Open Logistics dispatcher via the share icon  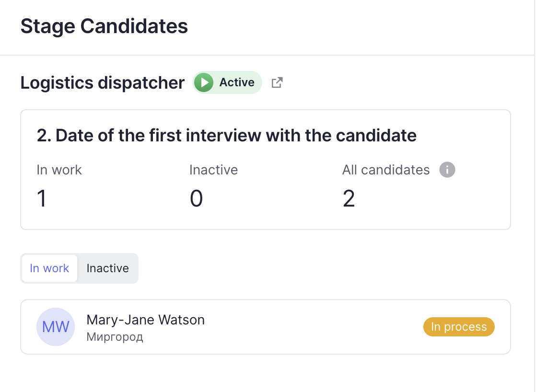coord(277,82)
